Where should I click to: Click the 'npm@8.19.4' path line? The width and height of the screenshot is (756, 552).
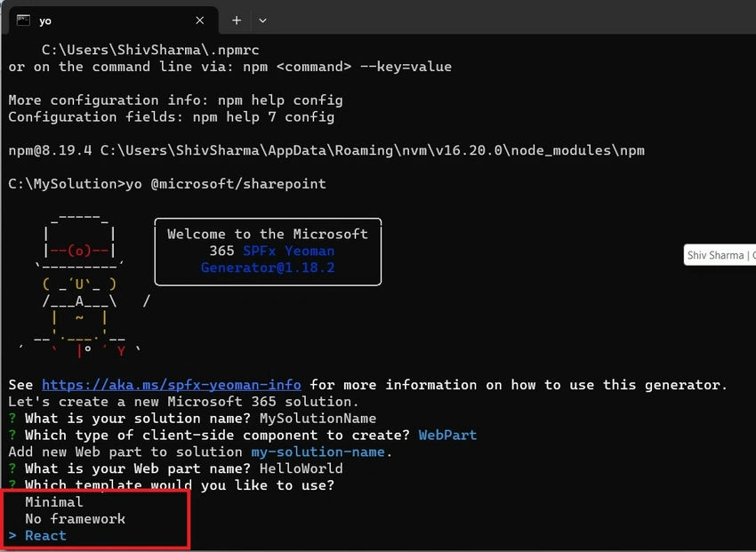point(326,151)
